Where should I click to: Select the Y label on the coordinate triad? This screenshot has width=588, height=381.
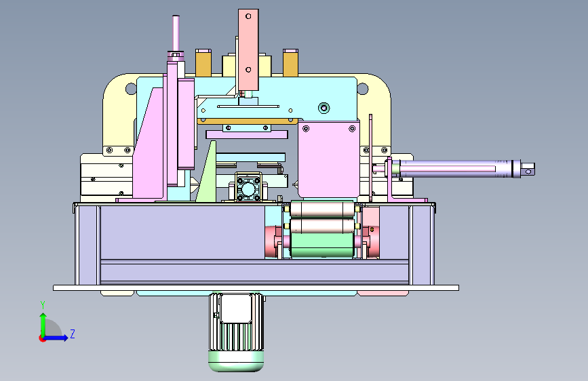(x=43, y=305)
